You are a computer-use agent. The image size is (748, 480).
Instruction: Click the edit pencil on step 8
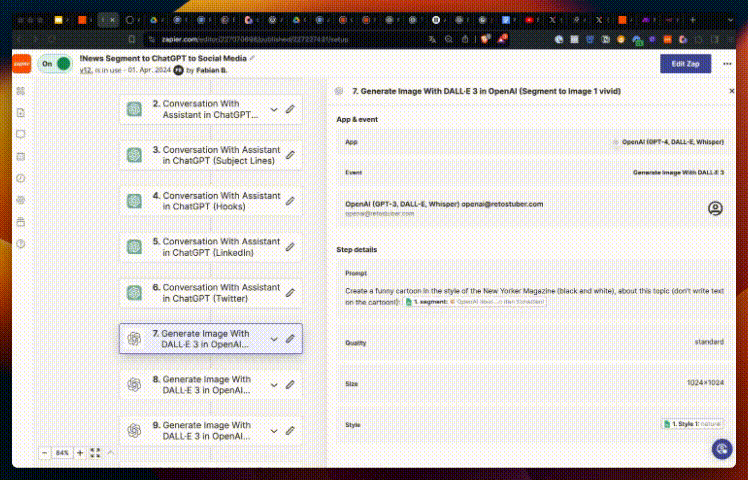pyautogui.click(x=290, y=385)
